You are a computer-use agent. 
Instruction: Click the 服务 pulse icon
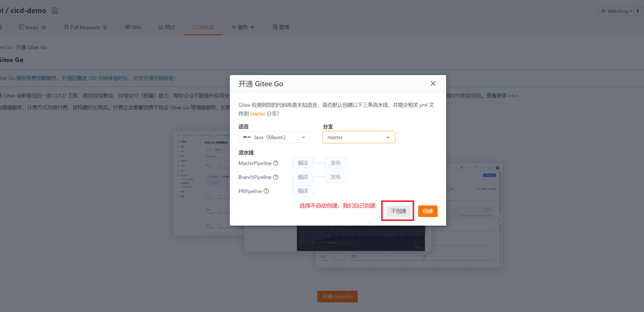234,27
